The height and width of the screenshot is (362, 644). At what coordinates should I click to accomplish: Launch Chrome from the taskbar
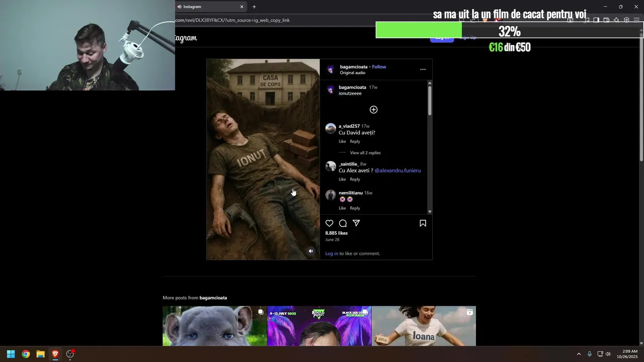26,354
